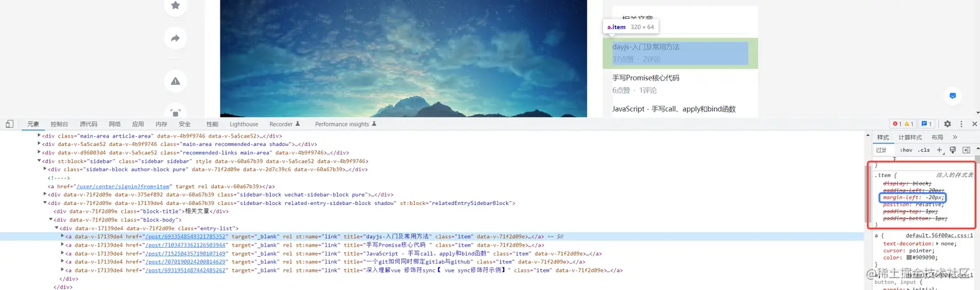Open article 手写Promise核心代码 in sidebar
The height and width of the screenshot is (290, 980).
(646, 78)
